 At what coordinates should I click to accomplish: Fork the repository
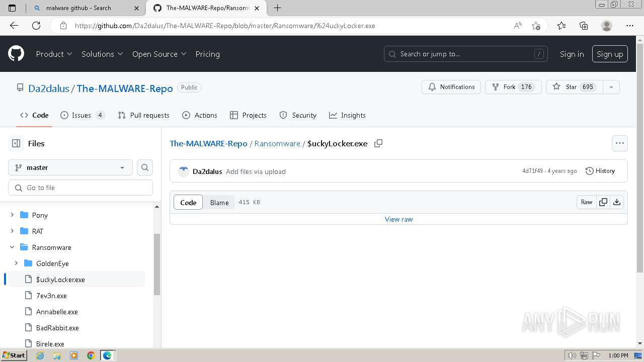click(513, 87)
